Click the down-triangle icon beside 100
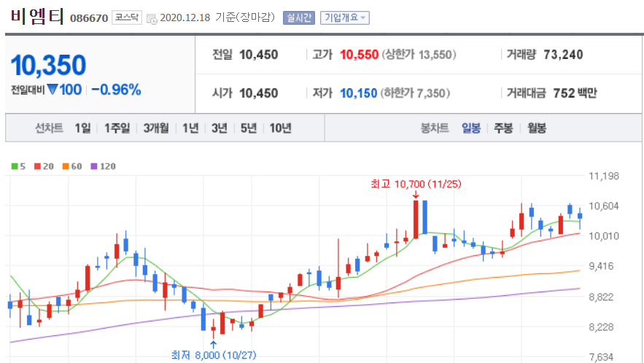 [x=53, y=89]
